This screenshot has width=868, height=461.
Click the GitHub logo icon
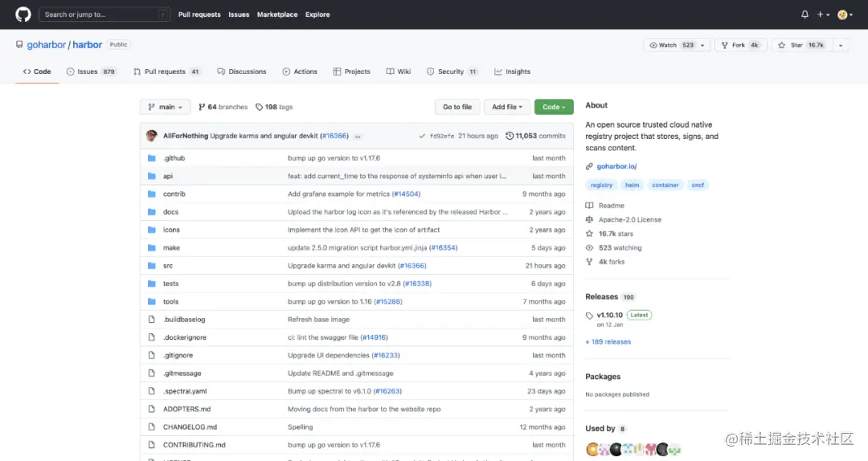pyautogui.click(x=23, y=14)
